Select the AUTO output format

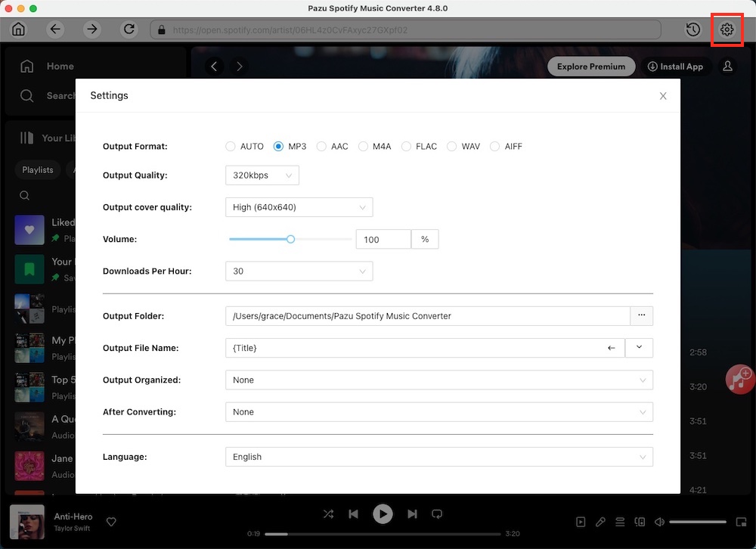tap(231, 147)
